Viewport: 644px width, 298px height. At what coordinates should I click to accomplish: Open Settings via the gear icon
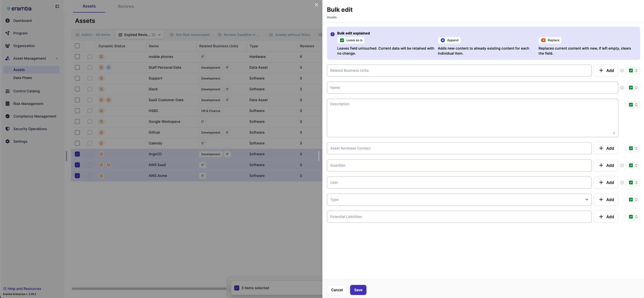click(8, 141)
